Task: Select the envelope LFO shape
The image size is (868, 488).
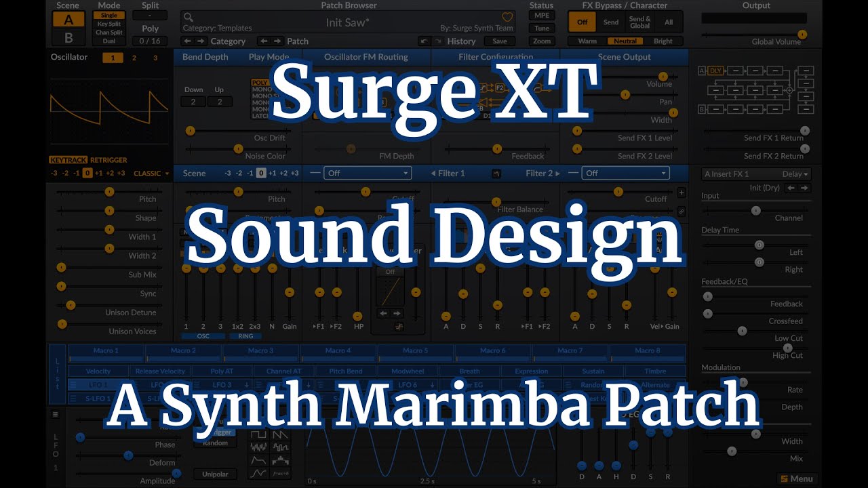Action: coord(258,461)
